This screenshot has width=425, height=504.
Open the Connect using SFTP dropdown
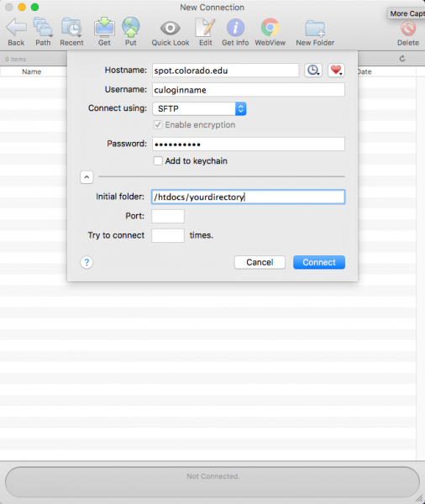(199, 108)
